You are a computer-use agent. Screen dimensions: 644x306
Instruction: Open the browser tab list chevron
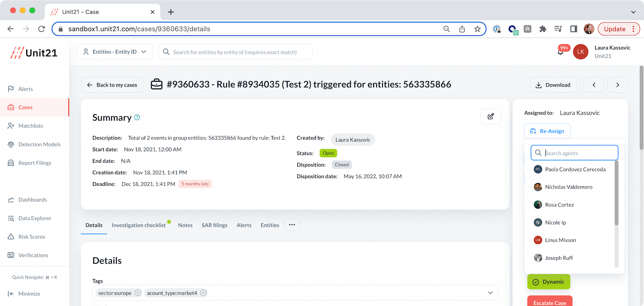pos(633,12)
